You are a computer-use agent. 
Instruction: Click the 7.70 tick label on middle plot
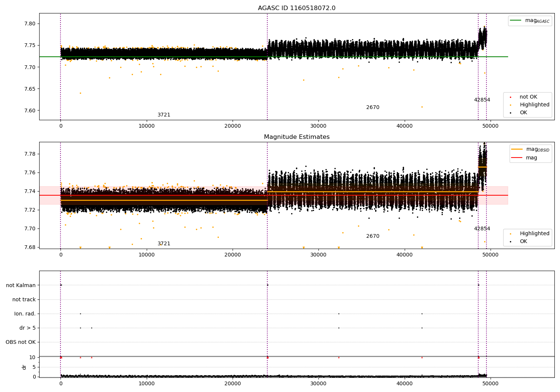coord(29,228)
